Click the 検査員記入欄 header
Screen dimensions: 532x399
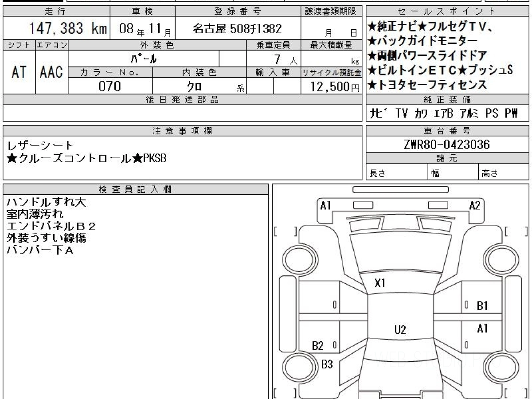click(x=136, y=189)
